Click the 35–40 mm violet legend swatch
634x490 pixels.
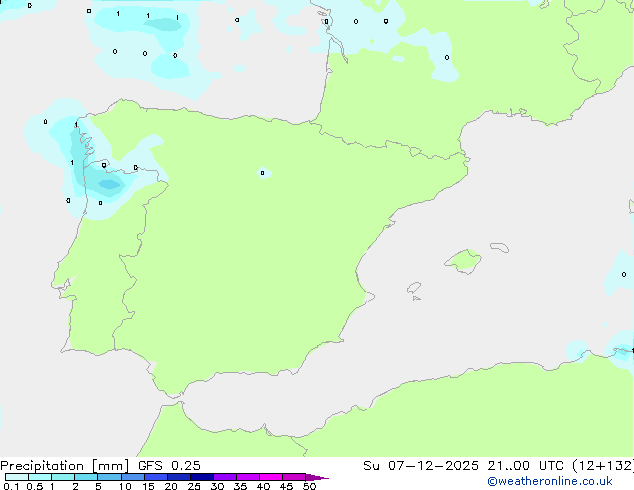click(x=247, y=477)
